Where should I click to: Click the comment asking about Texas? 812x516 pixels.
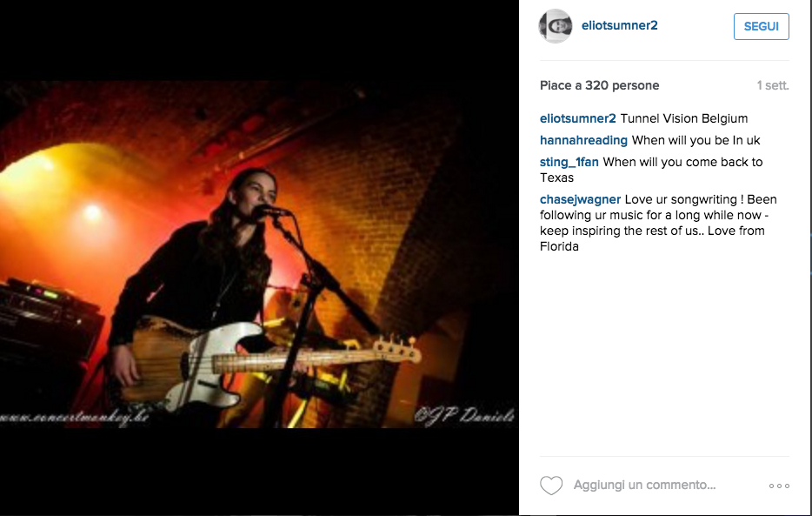click(651, 170)
